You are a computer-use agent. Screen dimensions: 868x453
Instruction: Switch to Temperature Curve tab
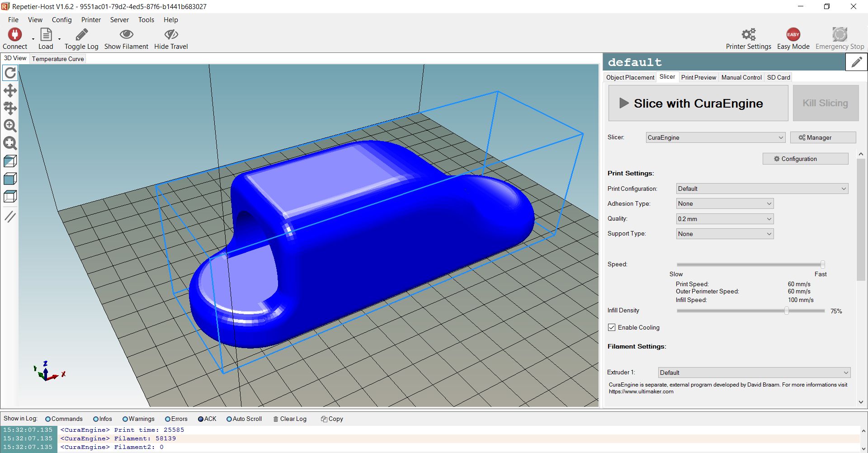(58, 59)
